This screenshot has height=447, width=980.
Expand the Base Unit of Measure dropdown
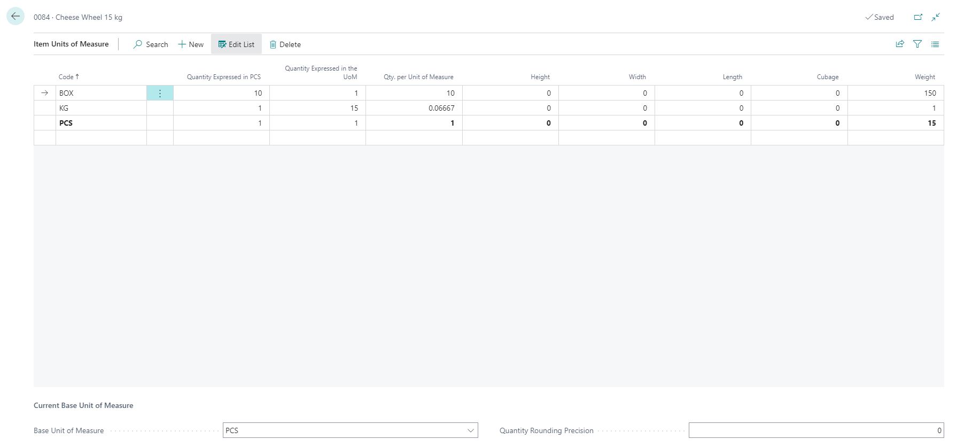point(470,430)
